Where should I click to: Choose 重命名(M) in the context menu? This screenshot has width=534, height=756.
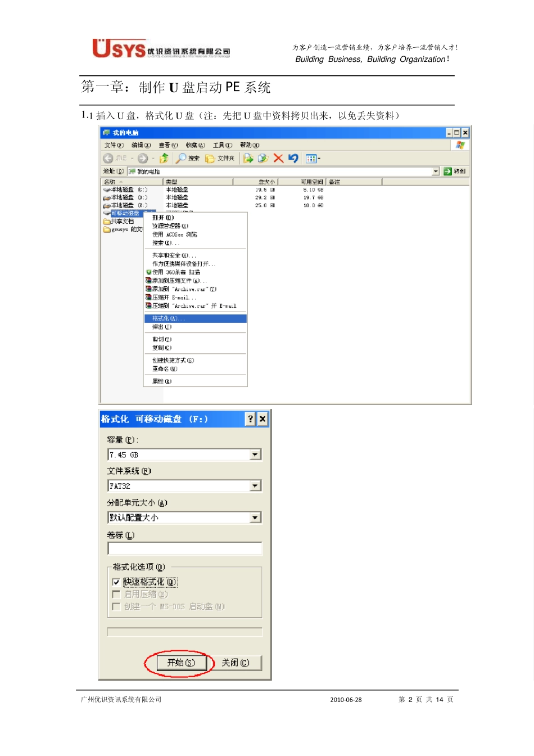(196, 370)
